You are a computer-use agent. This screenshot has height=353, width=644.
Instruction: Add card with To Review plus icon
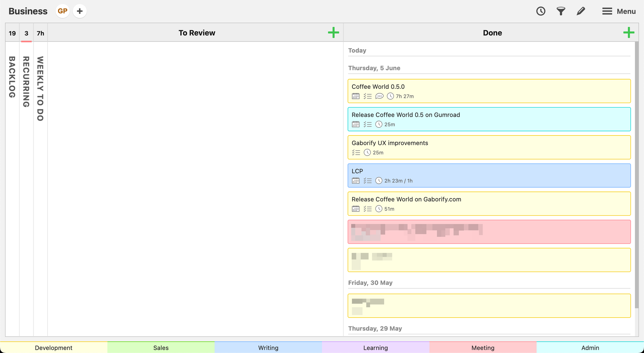(333, 33)
